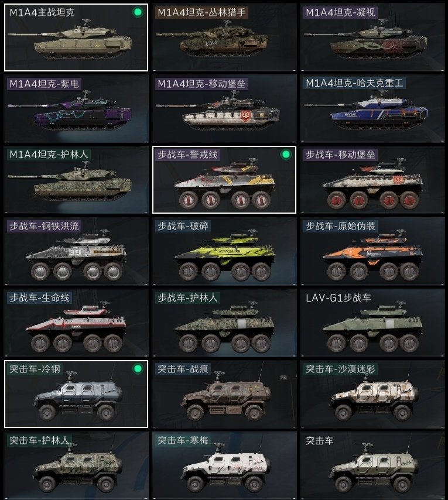Choose the 步战车-钢铁洪流 skin
This screenshot has width=448, height=500.
tap(76, 251)
